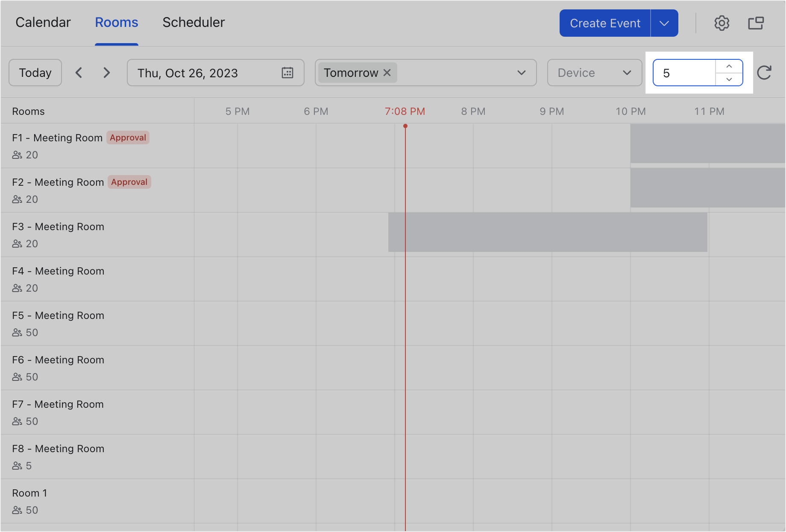This screenshot has width=786, height=532.
Task: Select the booked time block in F3 Meeting Room
Action: 547,233
